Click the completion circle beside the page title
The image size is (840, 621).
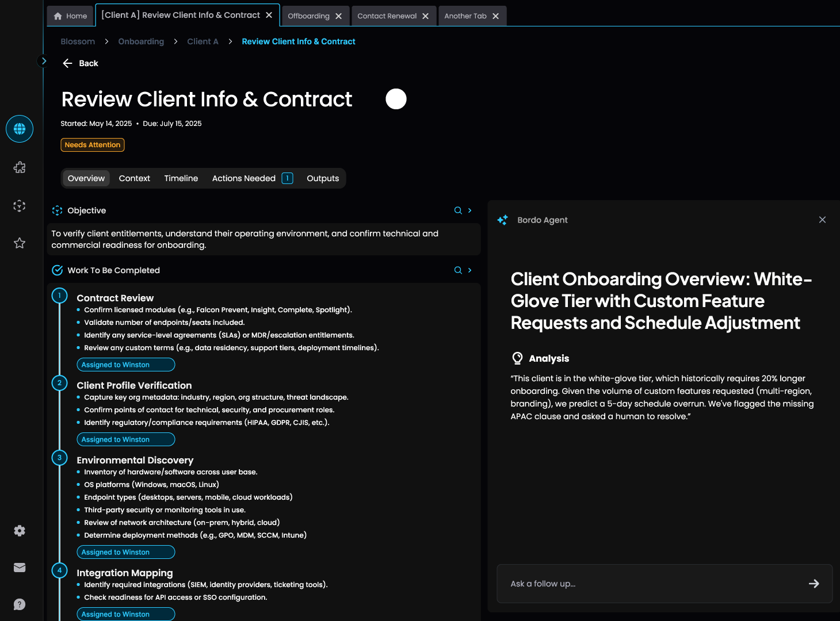coord(396,99)
